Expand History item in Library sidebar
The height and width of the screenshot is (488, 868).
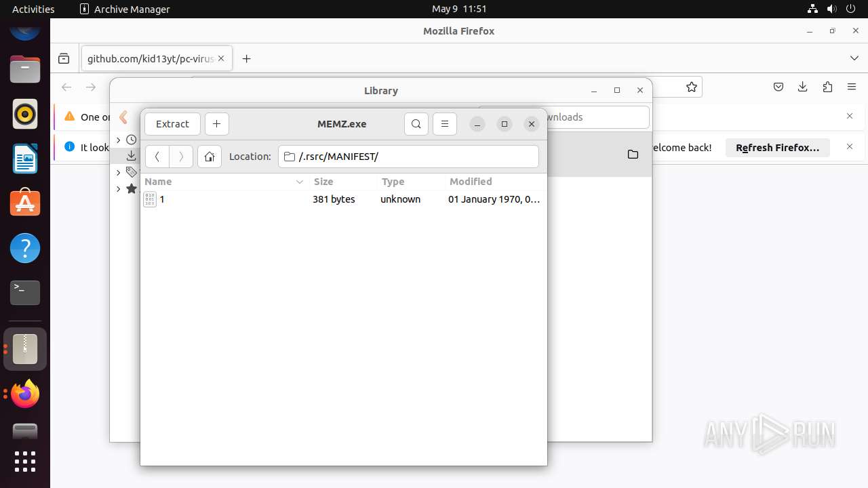point(118,140)
